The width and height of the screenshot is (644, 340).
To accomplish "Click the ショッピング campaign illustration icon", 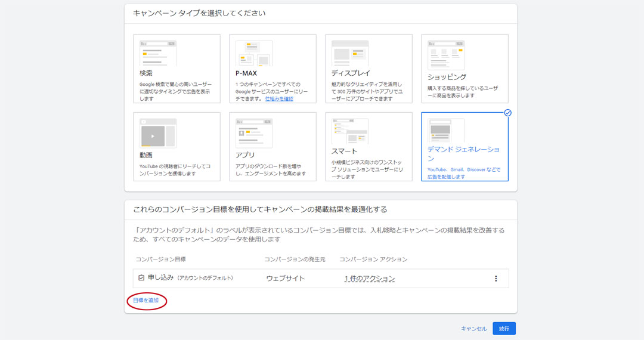I will click(446, 55).
